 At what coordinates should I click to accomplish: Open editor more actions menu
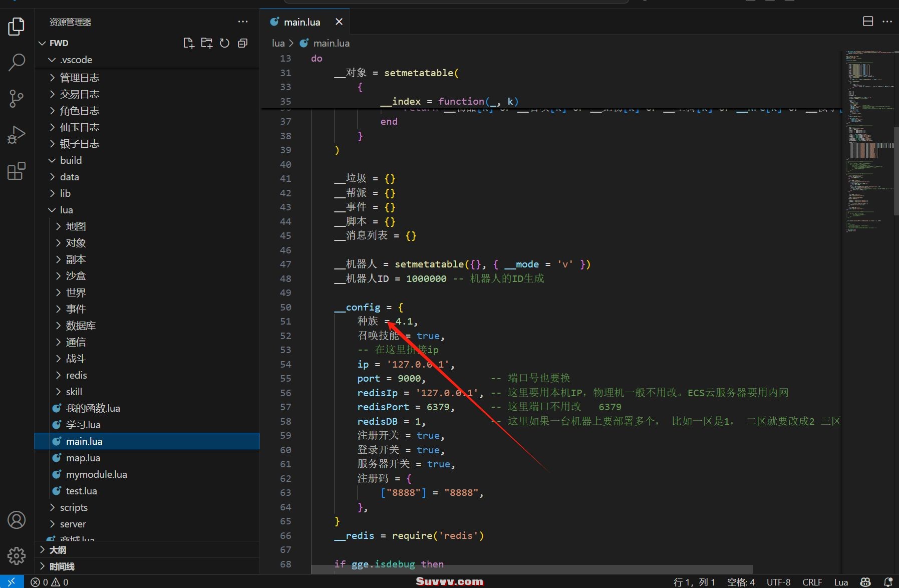click(887, 22)
